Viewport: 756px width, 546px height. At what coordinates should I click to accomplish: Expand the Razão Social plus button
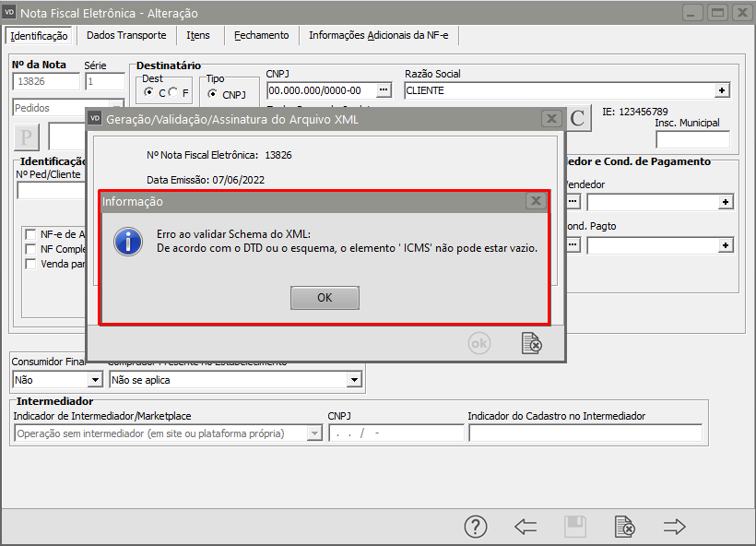pos(723,90)
